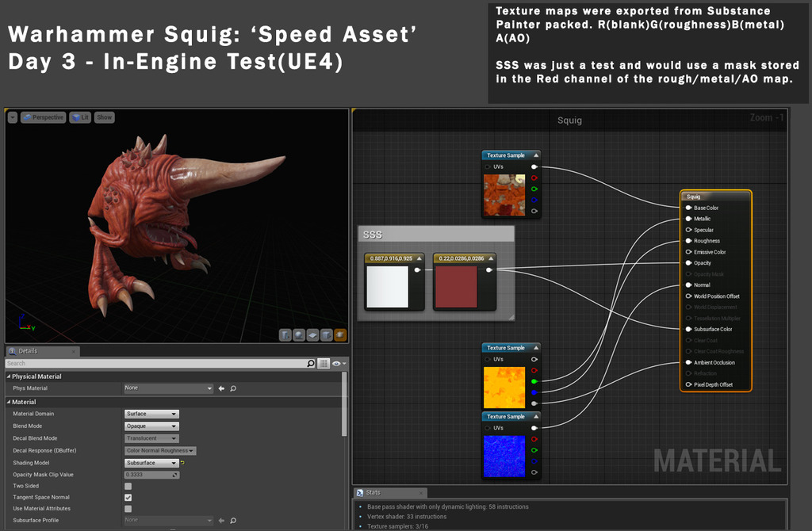
Task: Enable the Use Material Attributes checkbox
Action: click(128, 509)
